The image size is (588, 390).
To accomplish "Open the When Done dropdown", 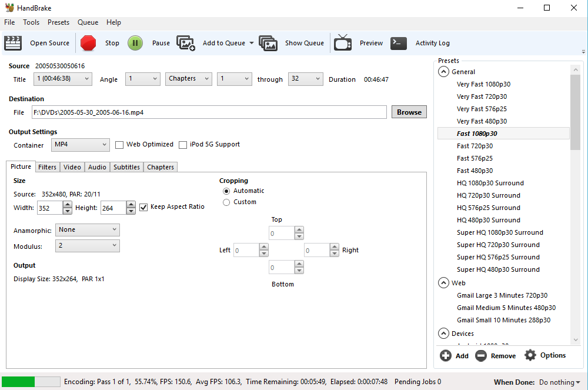I will (x=560, y=382).
